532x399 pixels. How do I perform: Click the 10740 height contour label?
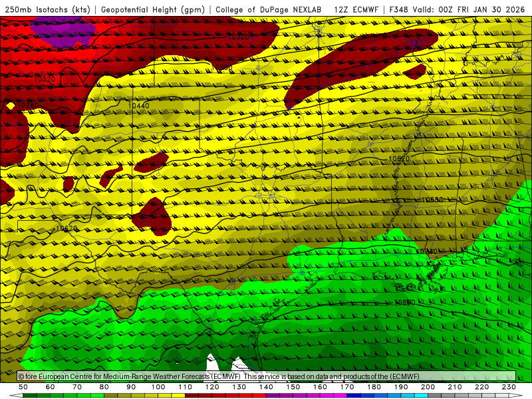pos(427,251)
